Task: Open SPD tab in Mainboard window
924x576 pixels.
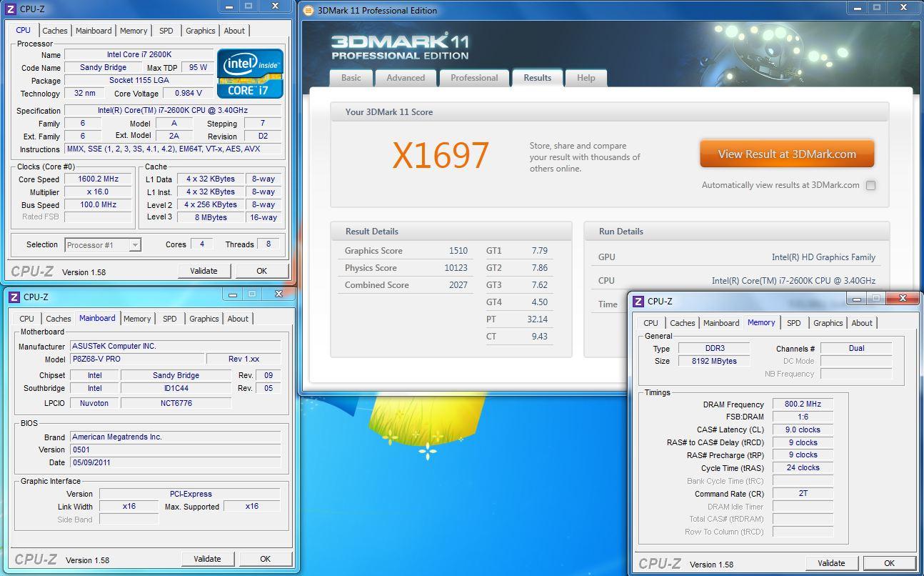Action: [169, 319]
